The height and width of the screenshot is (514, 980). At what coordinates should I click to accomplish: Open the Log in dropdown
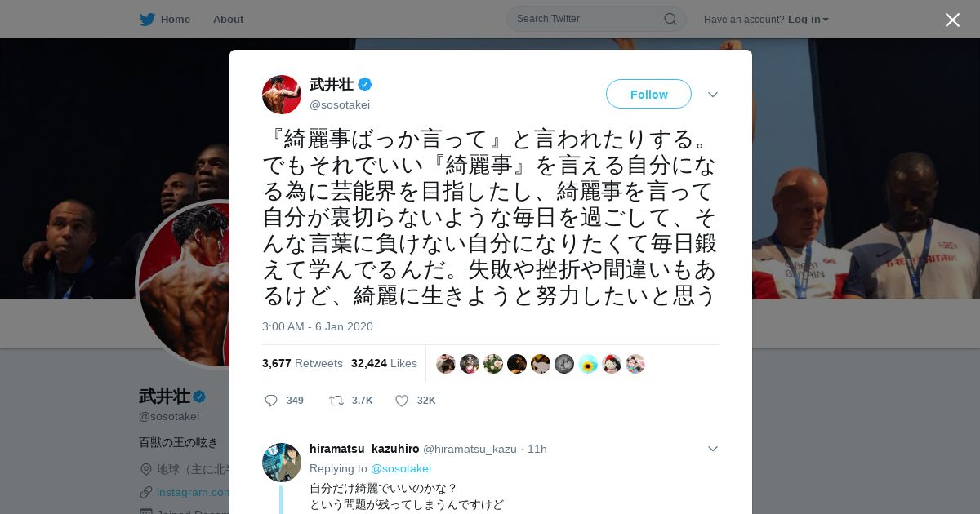coord(808,19)
